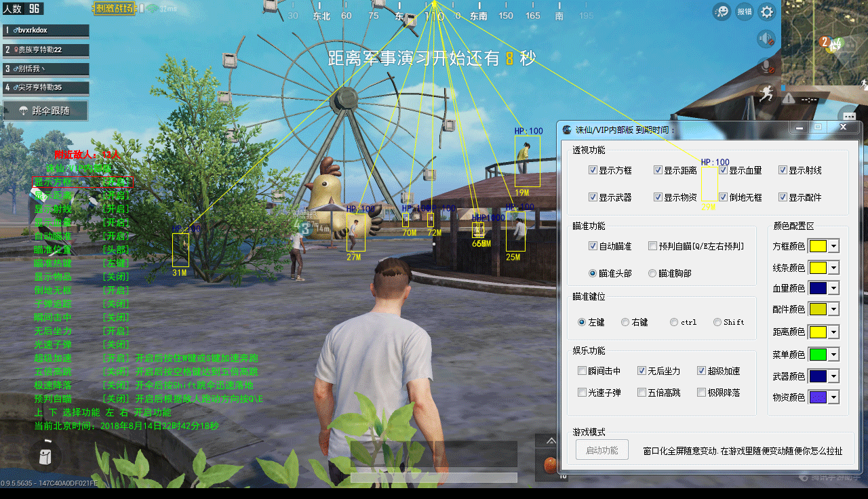This screenshot has width=868, height=499.
Task: Select the 右键 radio button
Action: 626,322
